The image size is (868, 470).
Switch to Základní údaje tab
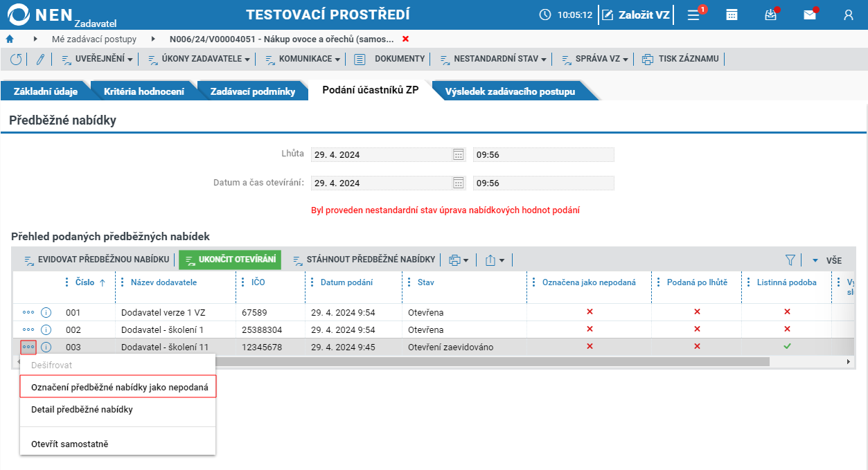(46, 91)
